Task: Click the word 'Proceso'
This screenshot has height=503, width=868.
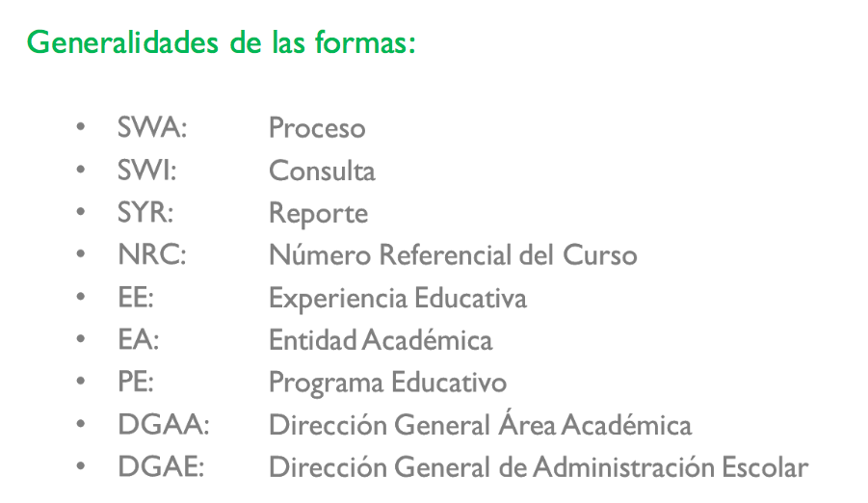Action: pyautogui.click(x=317, y=128)
